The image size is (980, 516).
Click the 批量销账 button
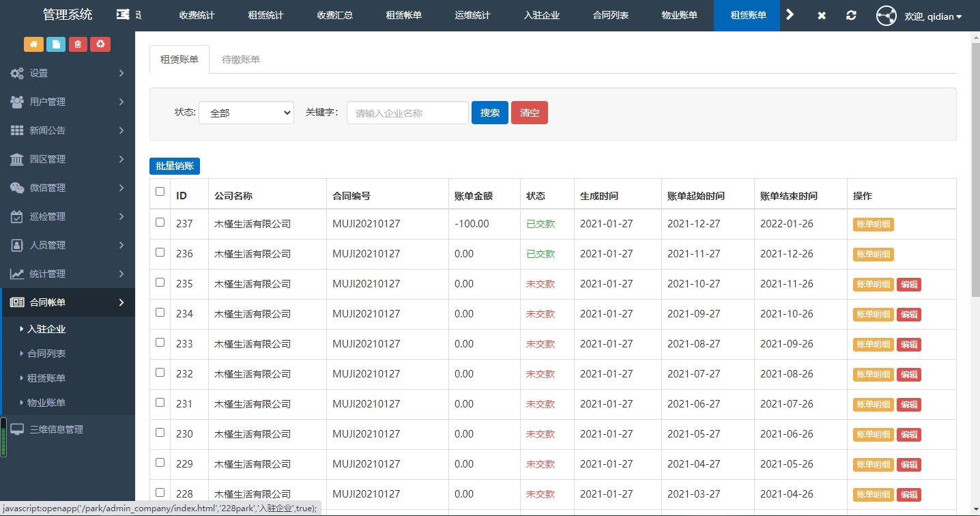click(175, 166)
